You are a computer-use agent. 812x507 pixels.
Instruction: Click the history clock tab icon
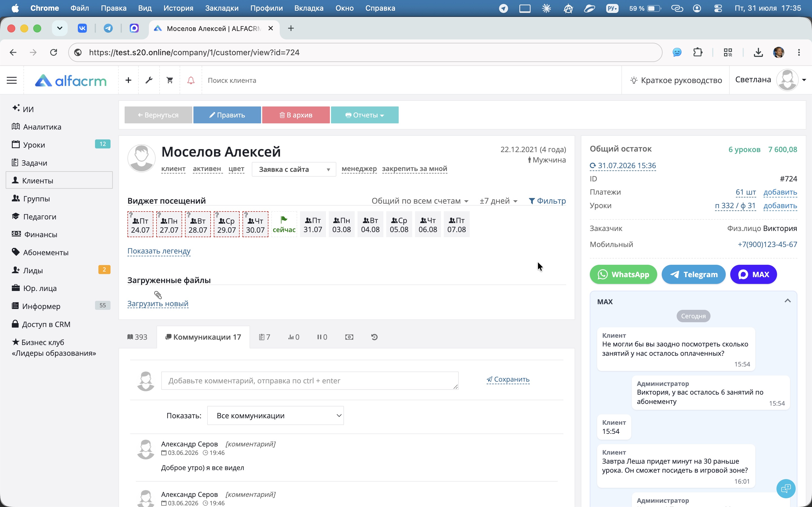pyautogui.click(x=374, y=337)
